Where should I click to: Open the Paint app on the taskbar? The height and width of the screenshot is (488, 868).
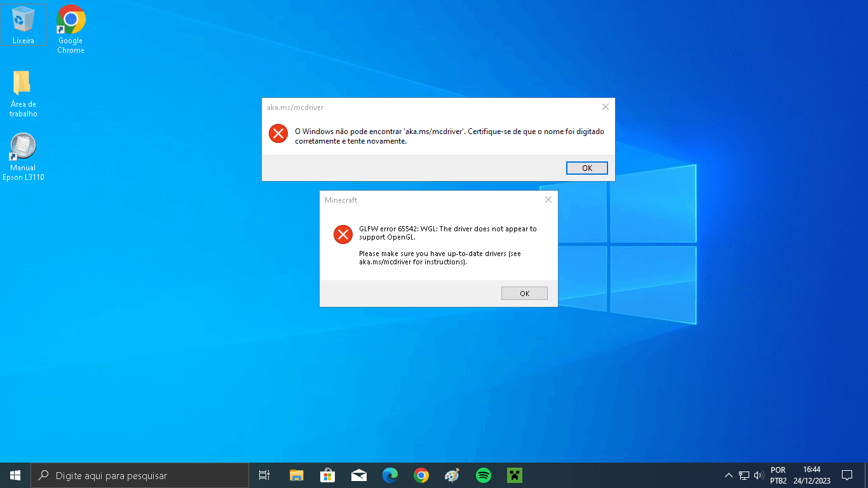coord(452,475)
